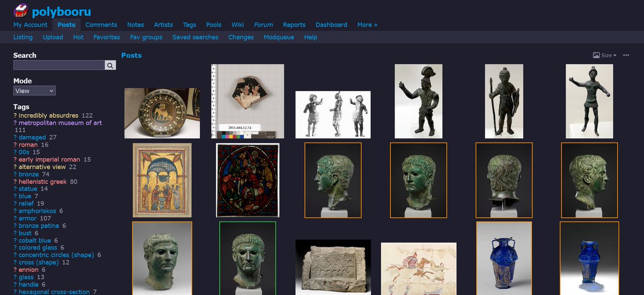Image resolution: width=644 pixels, height=295 pixels.
Task: Open wiki question mark beside glass tag
Action: [x=15, y=277]
